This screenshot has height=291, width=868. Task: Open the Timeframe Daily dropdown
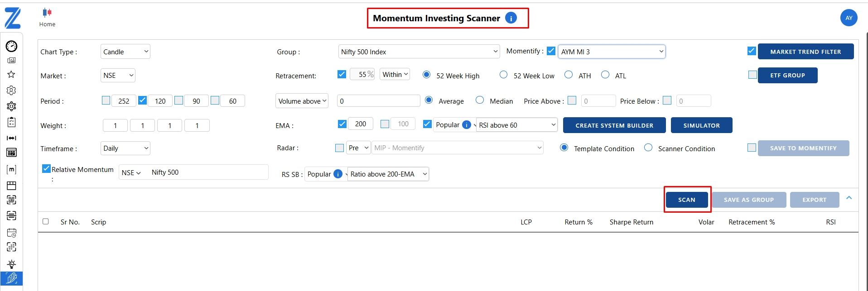point(125,148)
